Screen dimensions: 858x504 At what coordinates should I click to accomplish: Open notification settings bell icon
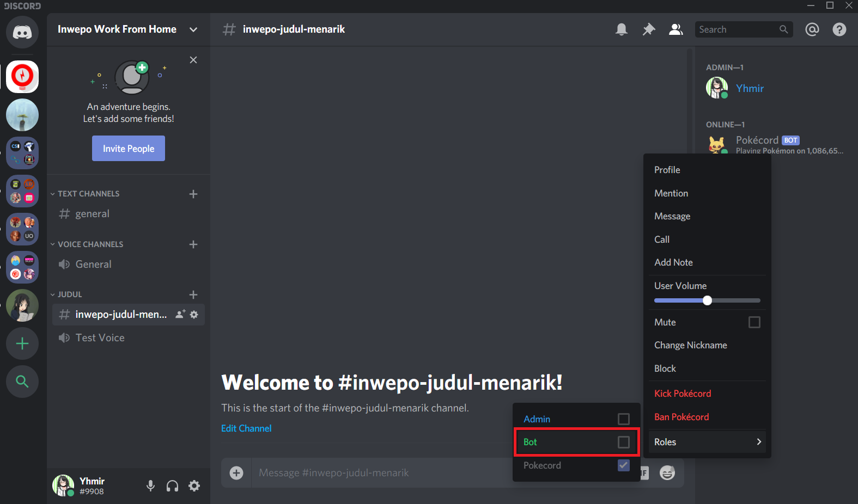click(x=622, y=29)
